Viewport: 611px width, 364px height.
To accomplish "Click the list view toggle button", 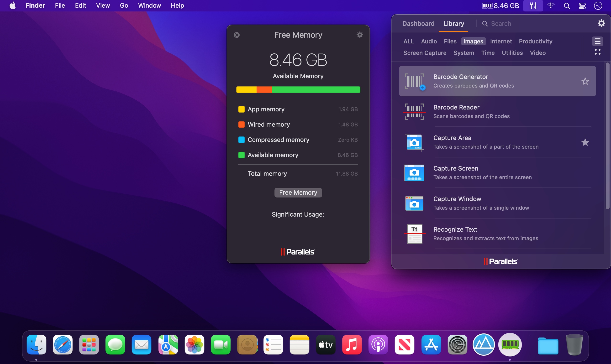I will 598,41.
